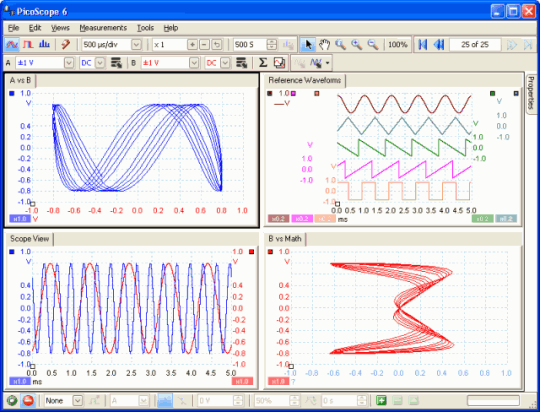
Task: Add measurement with green plus icon
Action: coord(381,401)
